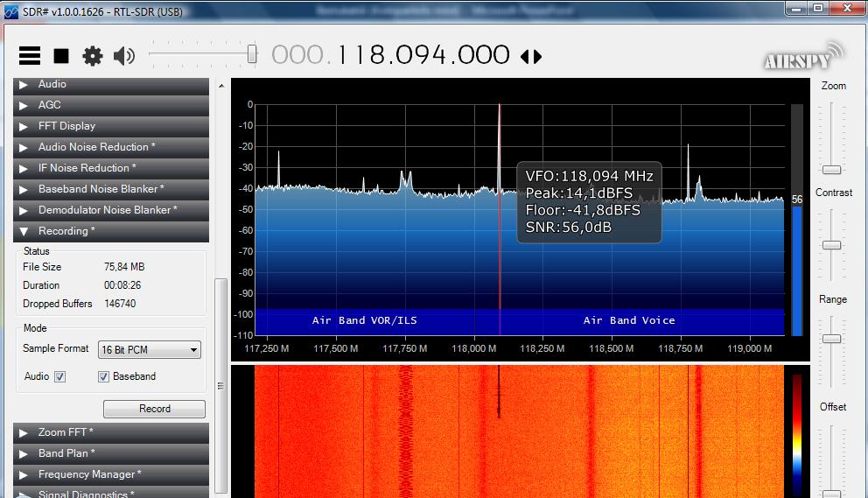This screenshot has width=868, height=498.
Task: Expand the IF Noise Reduction panel
Action: 111,168
